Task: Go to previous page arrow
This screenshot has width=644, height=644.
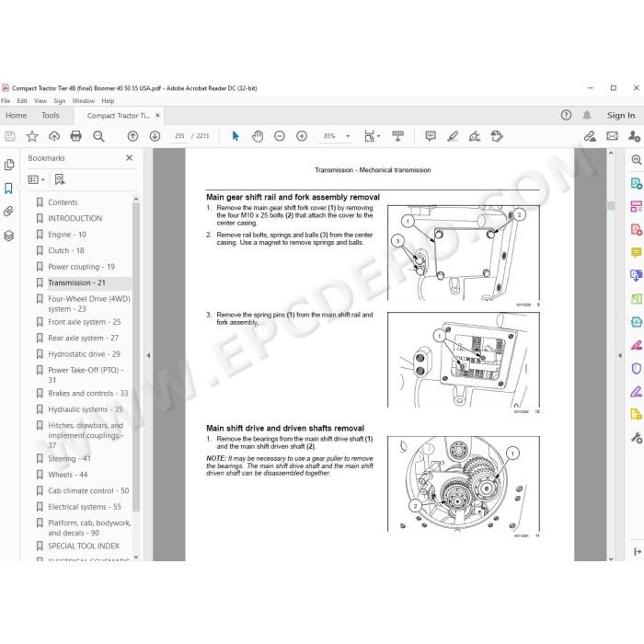Action: [x=132, y=136]
